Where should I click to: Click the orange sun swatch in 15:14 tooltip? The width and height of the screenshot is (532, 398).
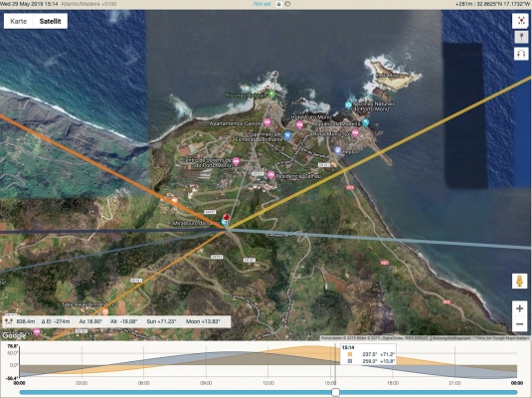(349, 354)
